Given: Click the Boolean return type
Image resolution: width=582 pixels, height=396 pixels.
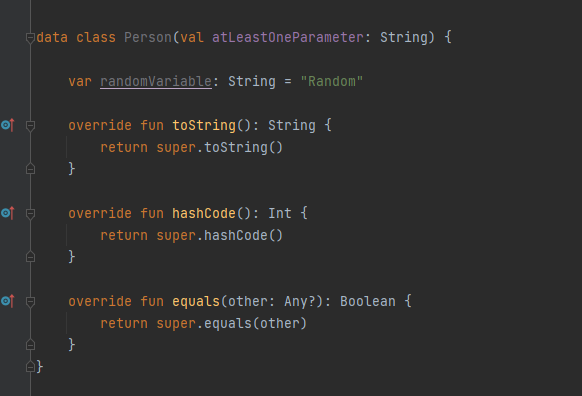Looking at the screenshot, I should [x=368, y=301].
